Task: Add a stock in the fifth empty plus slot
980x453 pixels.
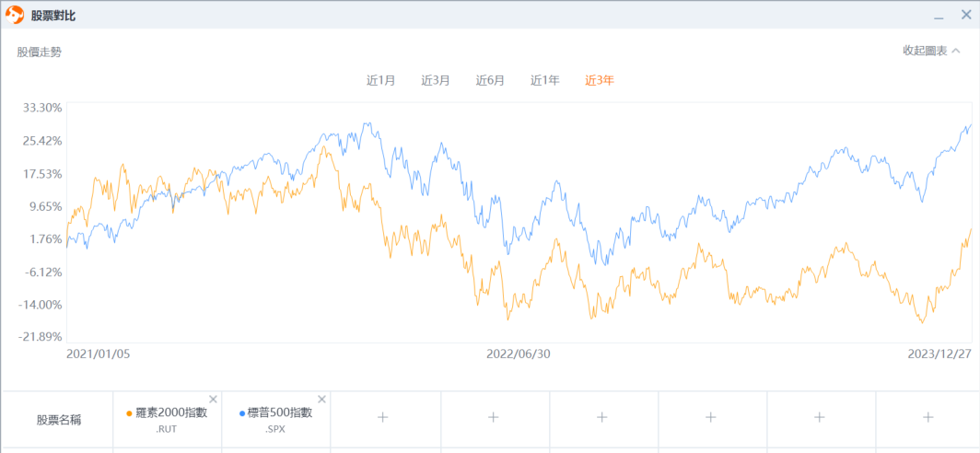Action: tap(820, 417)
